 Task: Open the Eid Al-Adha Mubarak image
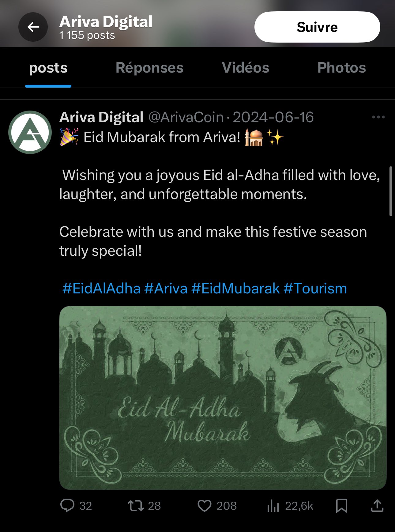pyautogui.click(x=223, y=397)
